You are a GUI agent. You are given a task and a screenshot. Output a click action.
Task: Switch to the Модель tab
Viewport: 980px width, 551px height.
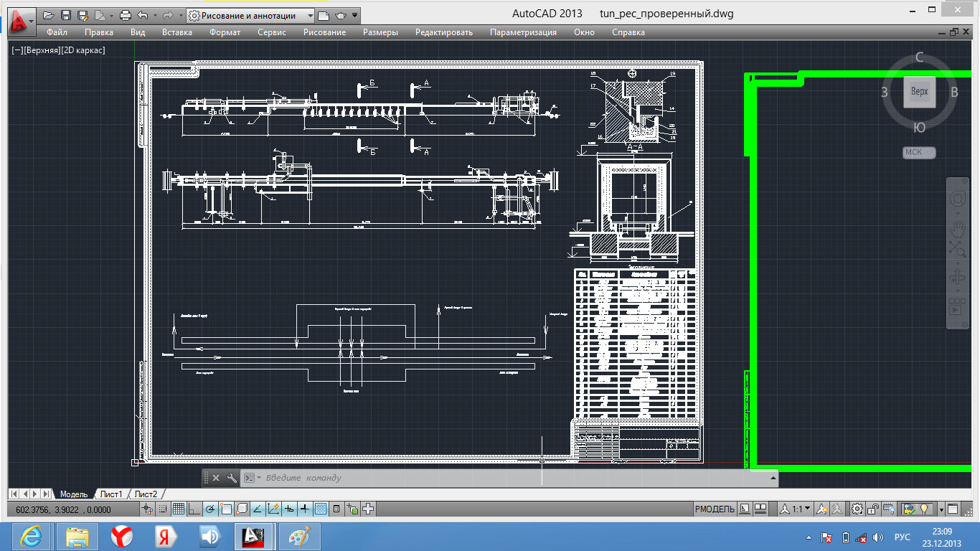[x=73, y=494]
